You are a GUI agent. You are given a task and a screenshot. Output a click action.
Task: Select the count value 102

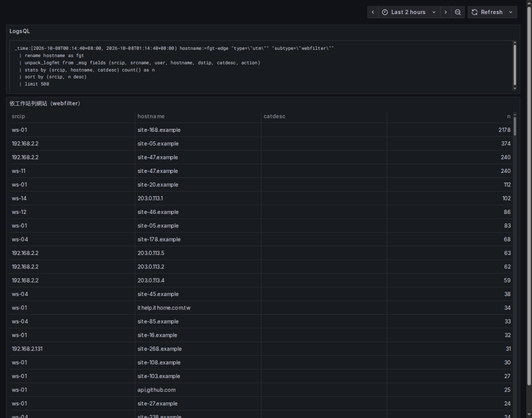coord(507,198)
